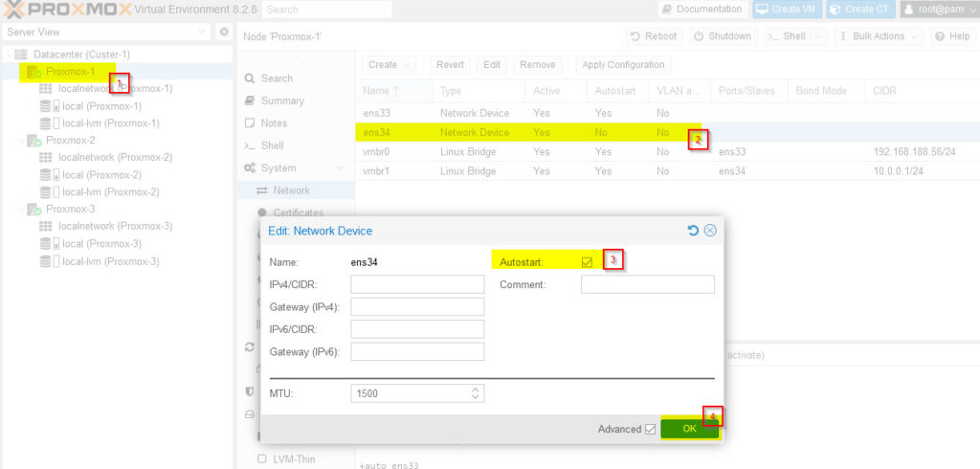Click the Create VM button

coord(787,10)
